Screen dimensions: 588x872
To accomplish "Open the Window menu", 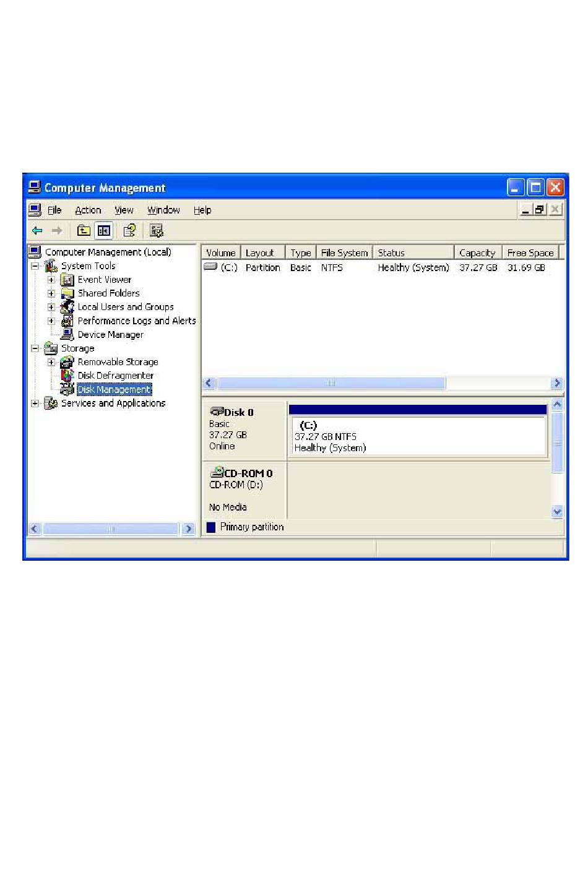I will 163,210.
